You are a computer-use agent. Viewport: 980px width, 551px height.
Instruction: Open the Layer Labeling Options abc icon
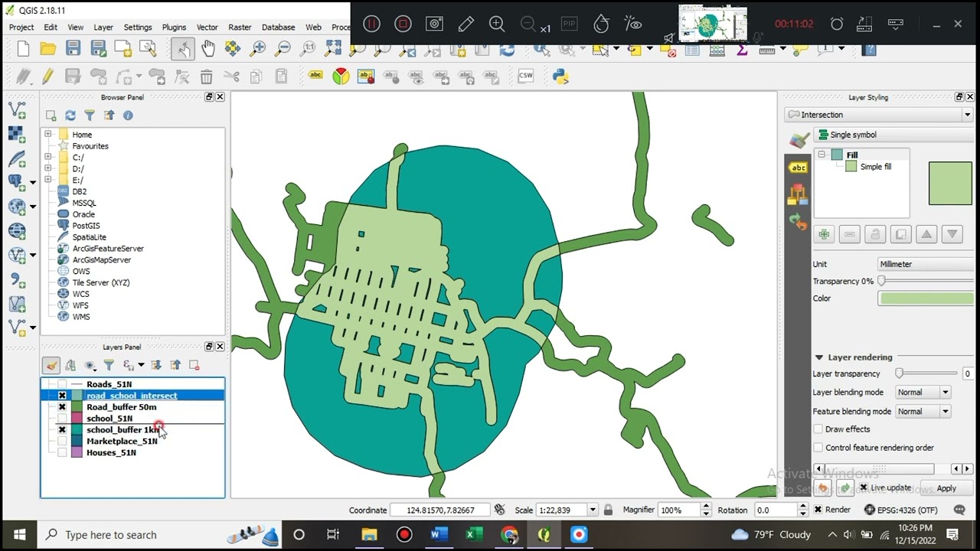coord(315,76)
